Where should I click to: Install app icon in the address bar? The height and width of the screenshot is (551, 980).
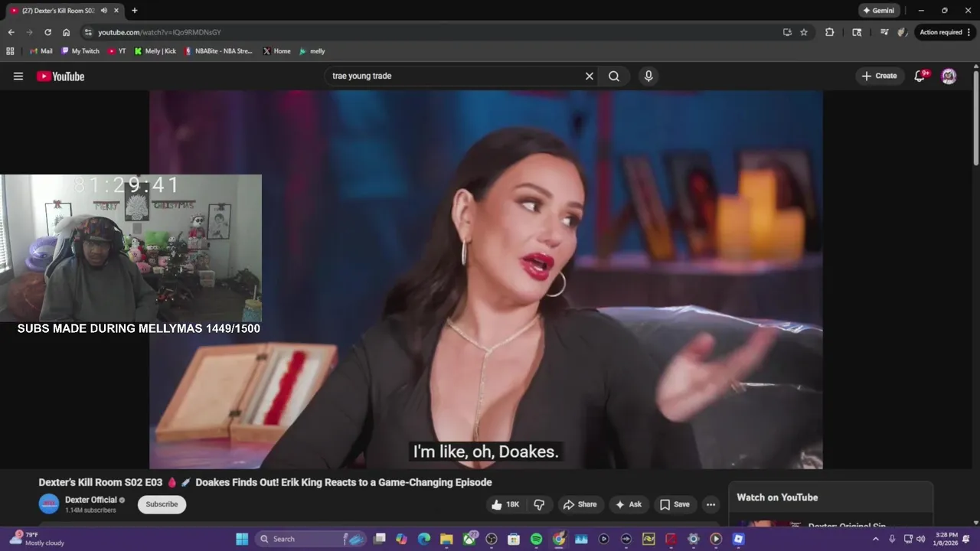pyautogui.click(x=787, y=32)
